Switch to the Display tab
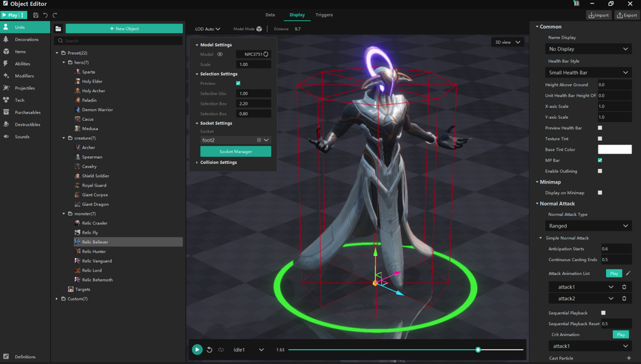The image size is (641, 364). 297,15
